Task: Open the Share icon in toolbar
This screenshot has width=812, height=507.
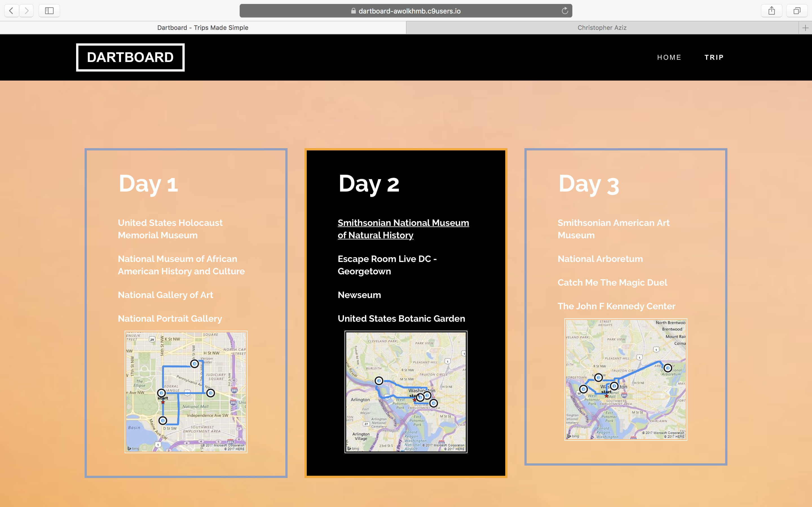Action: (771, 11)
